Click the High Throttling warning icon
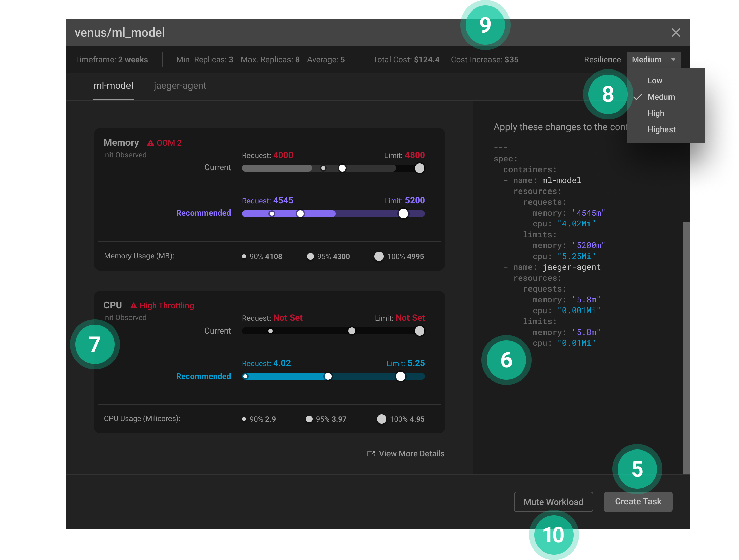Viewport: 739px width, 560px height. coord(134,306)
